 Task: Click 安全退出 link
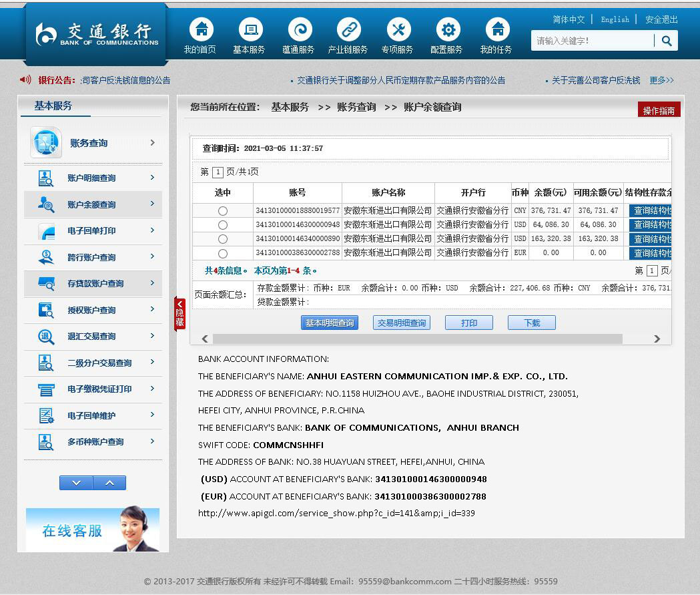[x=661, y=19]
